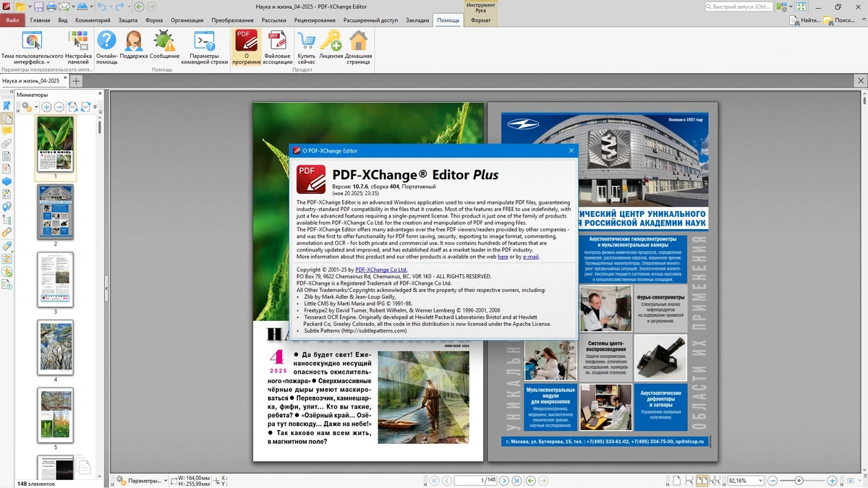868x488 pixels.
Task: Close the О PDF-XChange Editor dialog
Action: coord(571,150)
